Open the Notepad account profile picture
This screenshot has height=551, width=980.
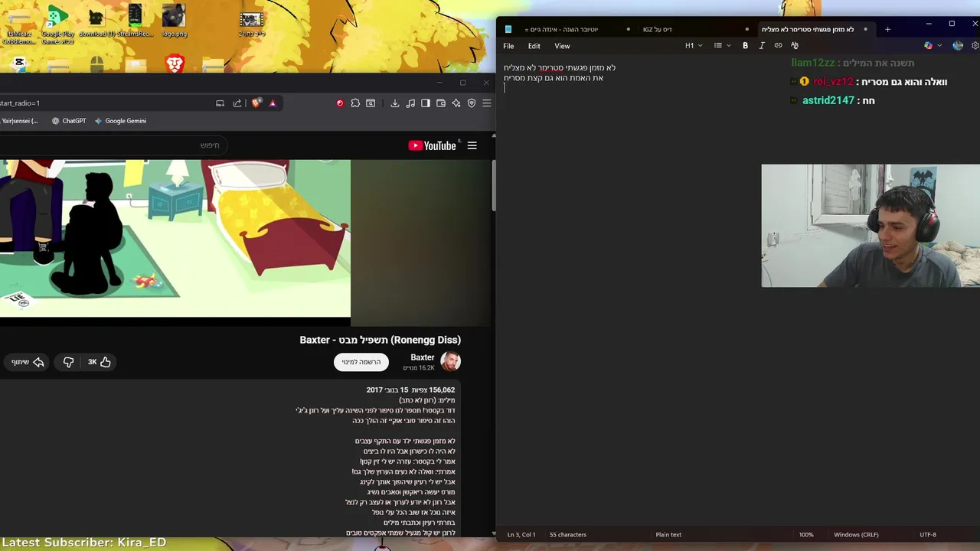(x=958, y=46)
